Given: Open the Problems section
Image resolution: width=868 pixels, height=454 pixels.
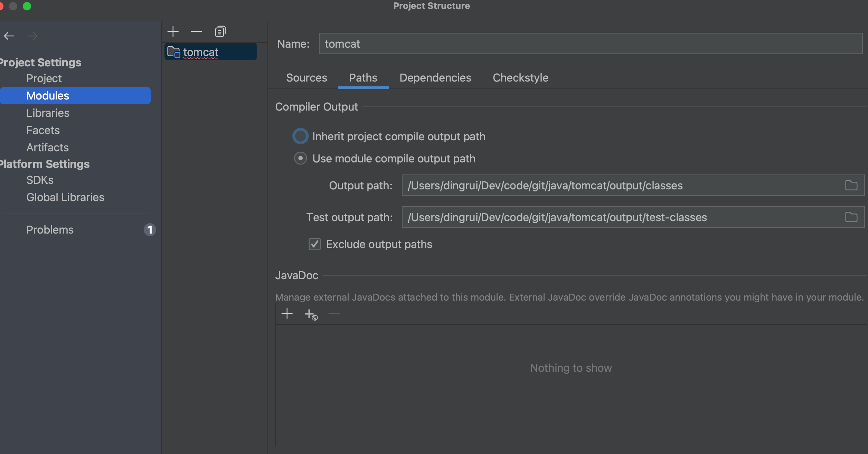Looking at the screenshot, I should click(x=50, y=230).
